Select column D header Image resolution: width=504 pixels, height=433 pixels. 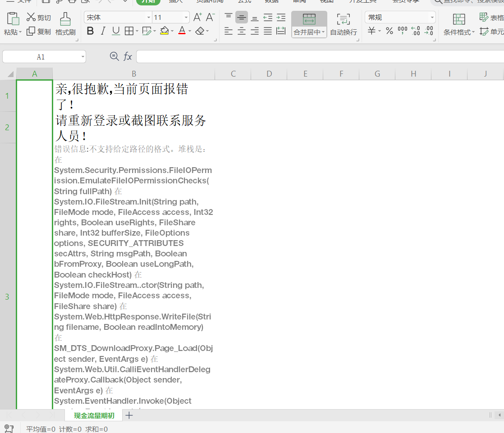269,74
